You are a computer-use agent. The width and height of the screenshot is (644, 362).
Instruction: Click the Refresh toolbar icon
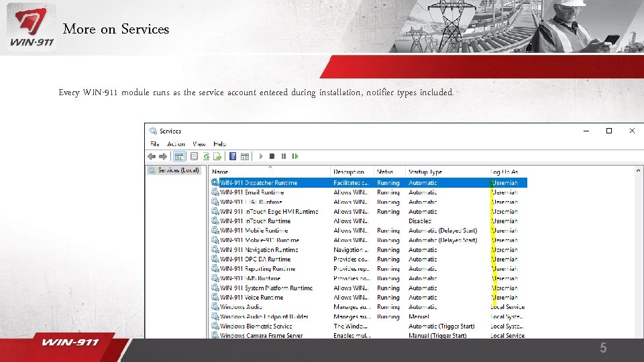tap(206, 156)
